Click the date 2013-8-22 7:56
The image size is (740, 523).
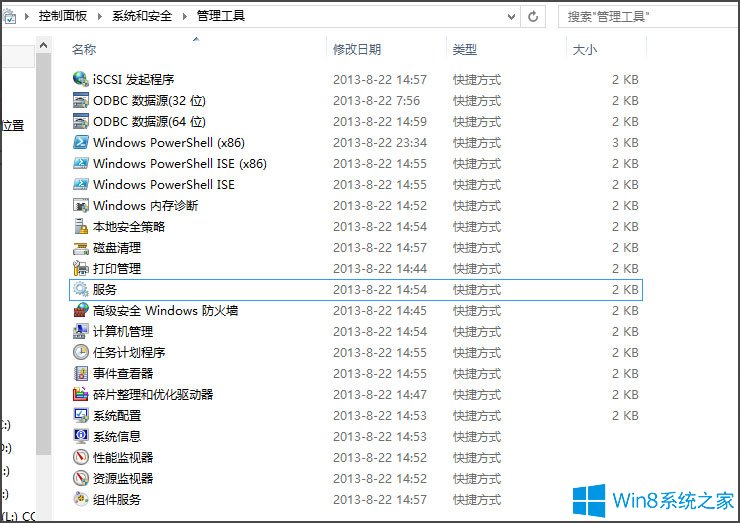(376, 101)
